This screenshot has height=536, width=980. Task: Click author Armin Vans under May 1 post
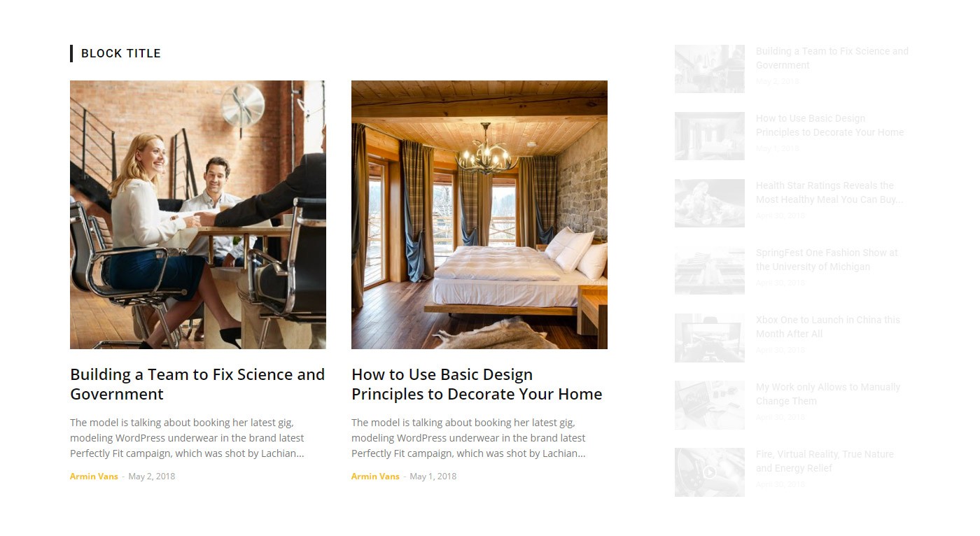[x=375, y=477]
